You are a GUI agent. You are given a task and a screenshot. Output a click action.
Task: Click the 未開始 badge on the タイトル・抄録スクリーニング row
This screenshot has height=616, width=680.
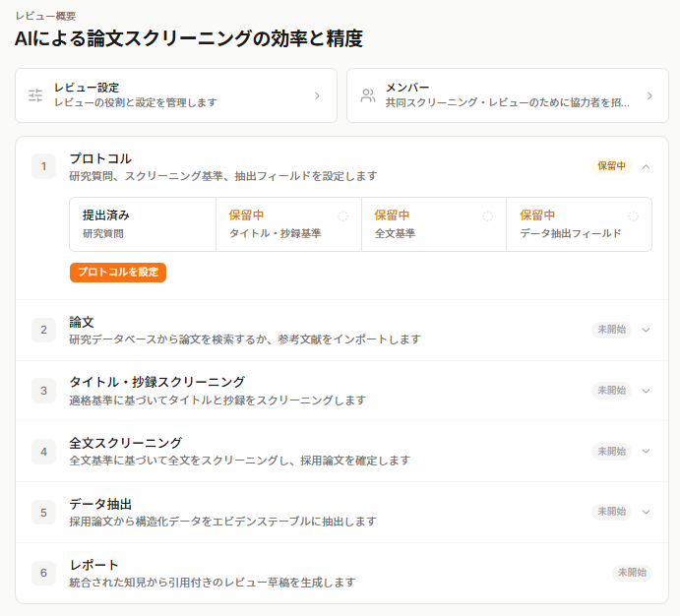[611, 390]
